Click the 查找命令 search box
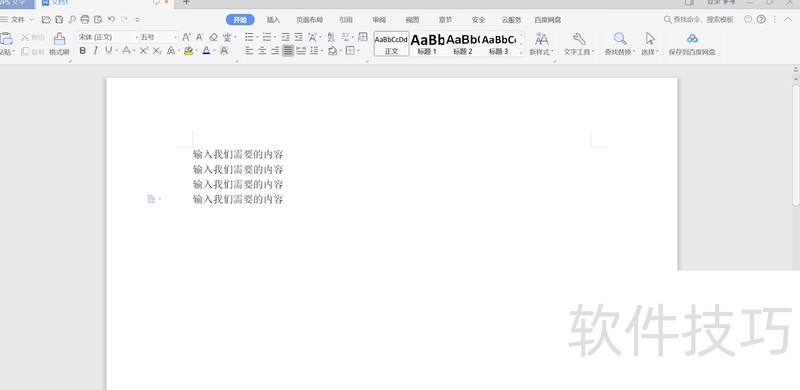Image resolution: width=800 pixels, height=390 pixels. [698, 19]
